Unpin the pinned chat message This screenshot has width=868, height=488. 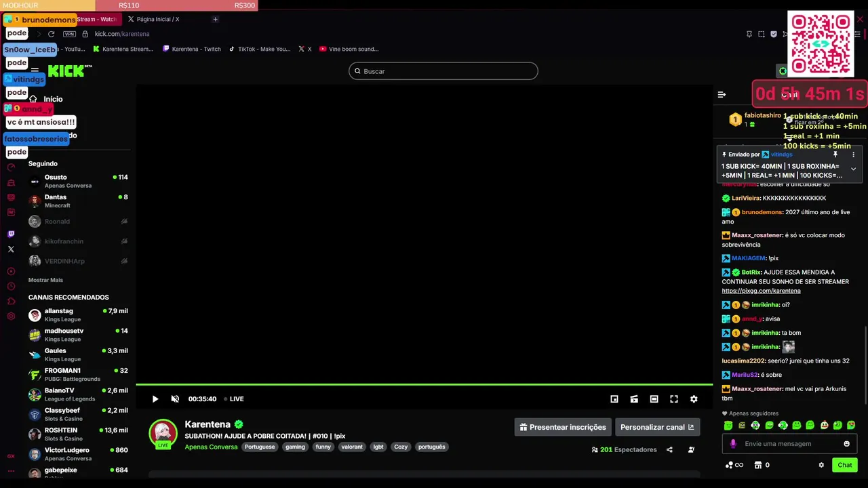click(x=835, y=155)
